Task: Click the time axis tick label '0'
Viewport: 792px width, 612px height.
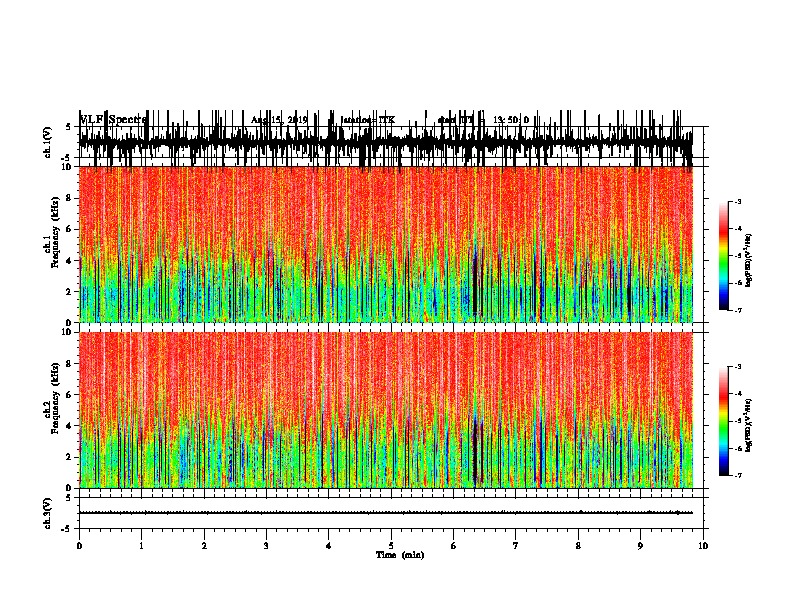Action: (x=79, y=546)
